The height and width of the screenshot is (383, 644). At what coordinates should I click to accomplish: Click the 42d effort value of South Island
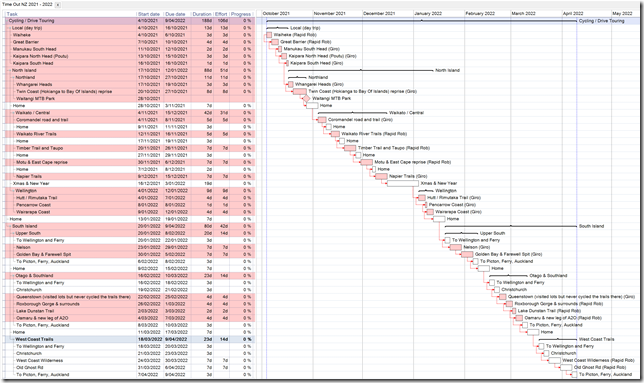[223, 226]
